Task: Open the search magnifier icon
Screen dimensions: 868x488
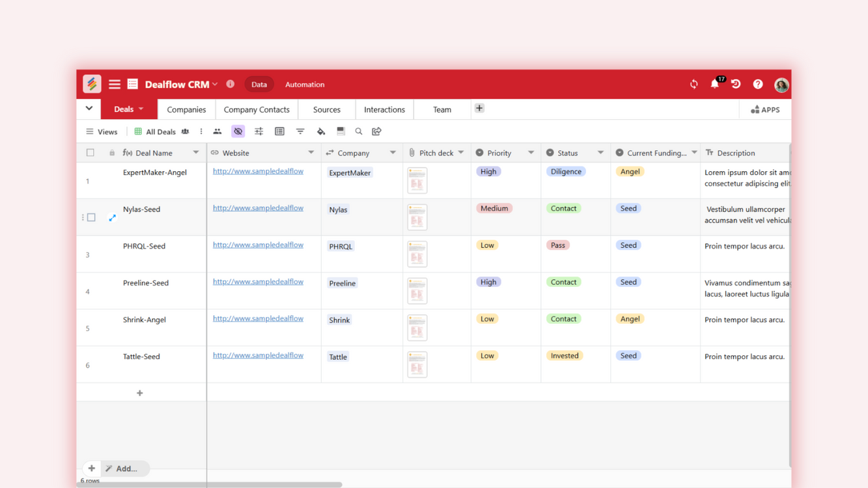Action: (359, 131)
